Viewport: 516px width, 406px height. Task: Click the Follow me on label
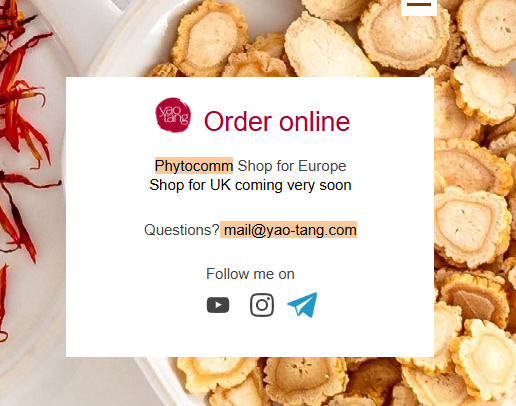(x=250, y=274)
